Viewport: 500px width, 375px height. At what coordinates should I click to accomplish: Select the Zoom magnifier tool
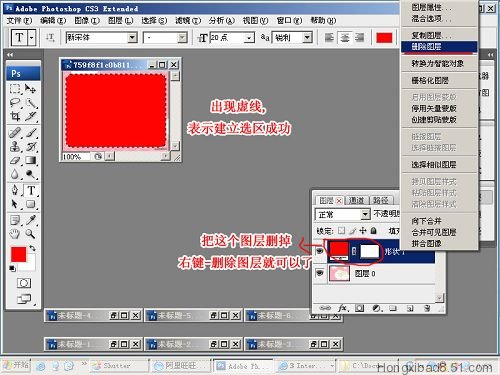[31, 234]
